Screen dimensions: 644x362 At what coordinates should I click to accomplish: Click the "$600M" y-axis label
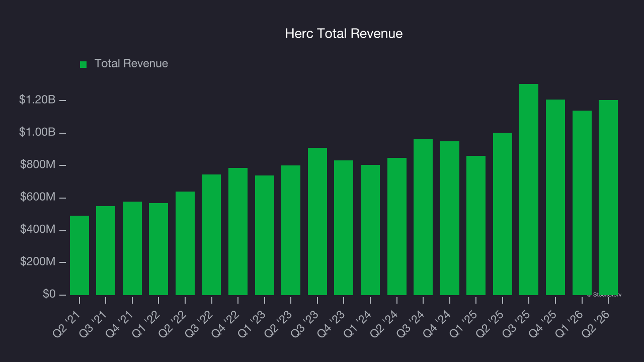[38, 197]
